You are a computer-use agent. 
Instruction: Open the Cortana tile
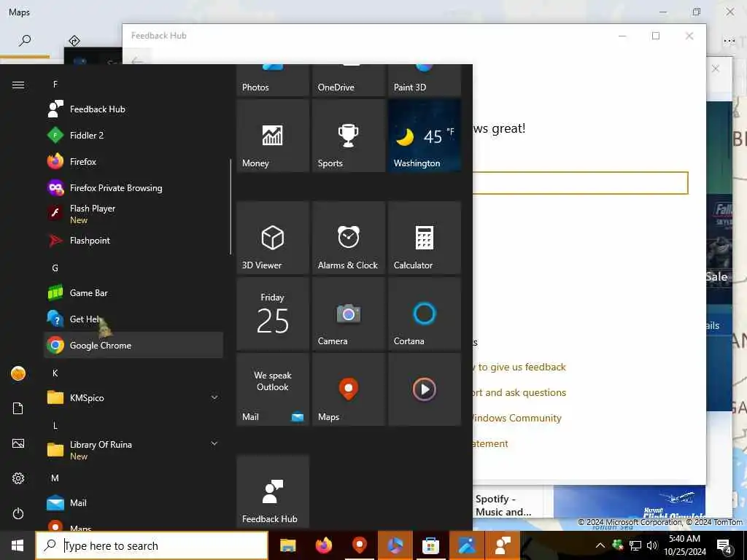pos(425,314)
